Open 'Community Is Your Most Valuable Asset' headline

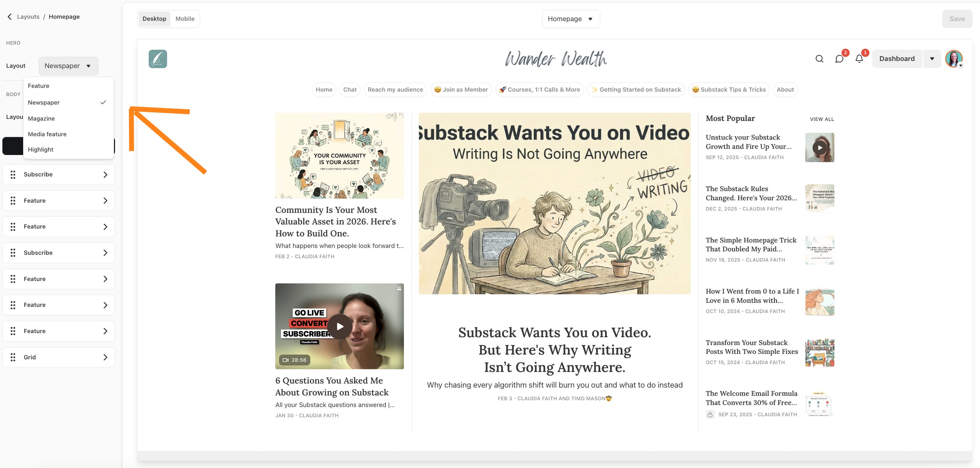pos(336,222)
